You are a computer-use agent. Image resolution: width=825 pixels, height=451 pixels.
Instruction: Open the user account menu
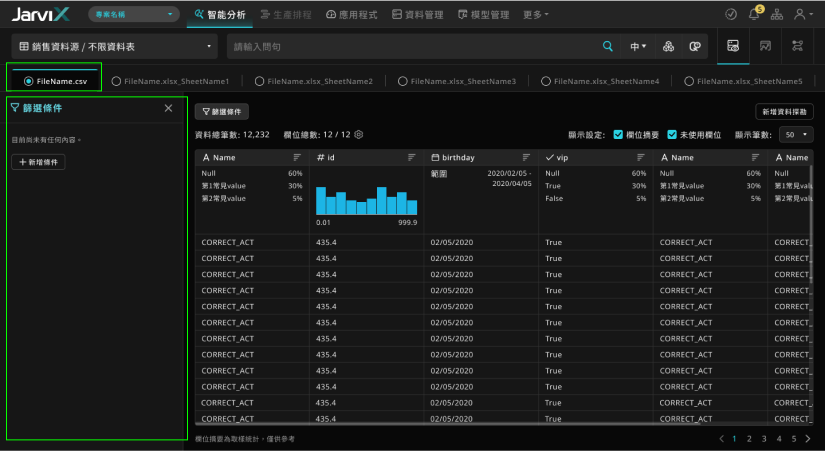(803, 14)
